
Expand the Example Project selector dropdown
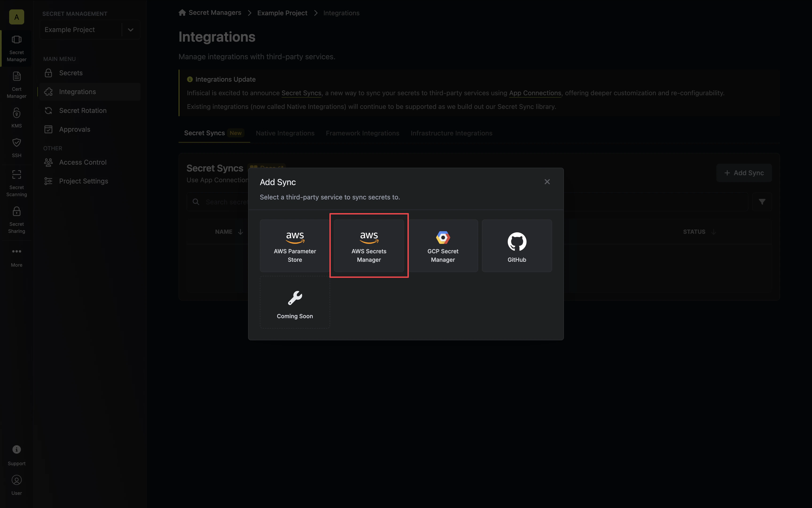coord(131,30)
